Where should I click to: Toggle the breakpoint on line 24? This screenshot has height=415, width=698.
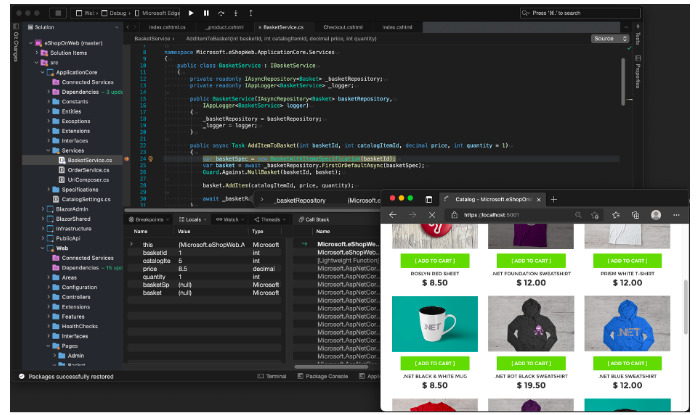coord(127,159)
